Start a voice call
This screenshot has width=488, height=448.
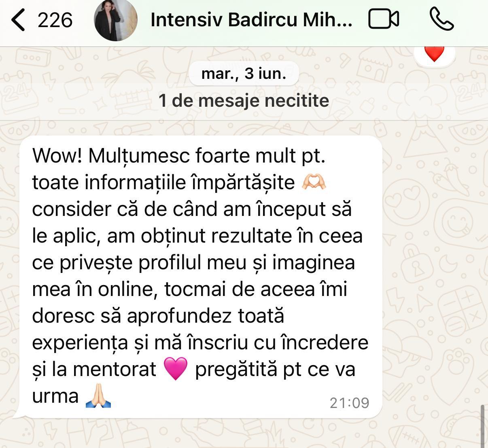[x=441, y=20]
